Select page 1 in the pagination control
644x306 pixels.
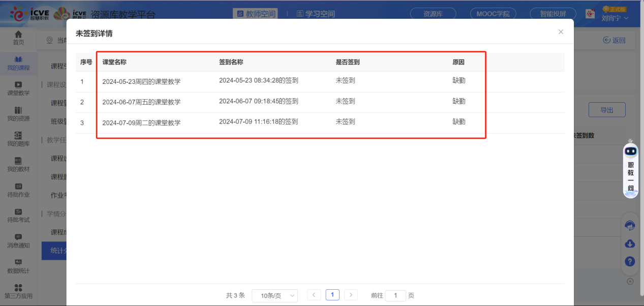[x=332, y=295]
